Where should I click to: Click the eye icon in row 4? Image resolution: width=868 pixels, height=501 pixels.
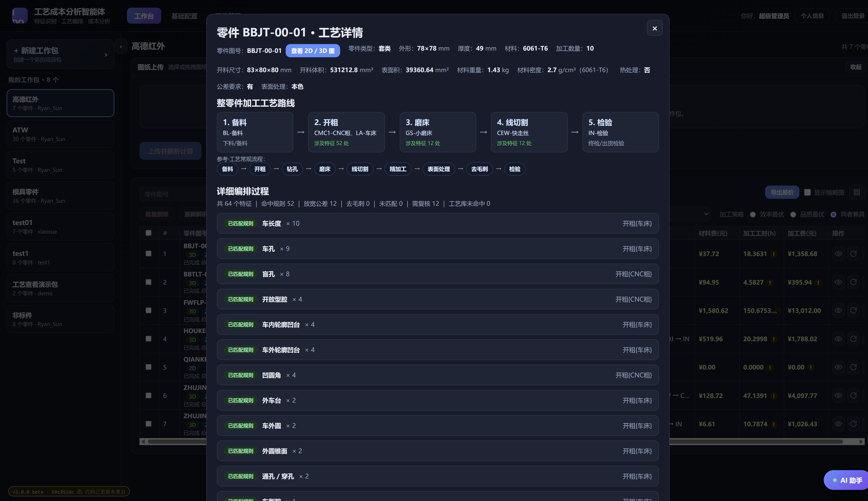coord(838,339)
